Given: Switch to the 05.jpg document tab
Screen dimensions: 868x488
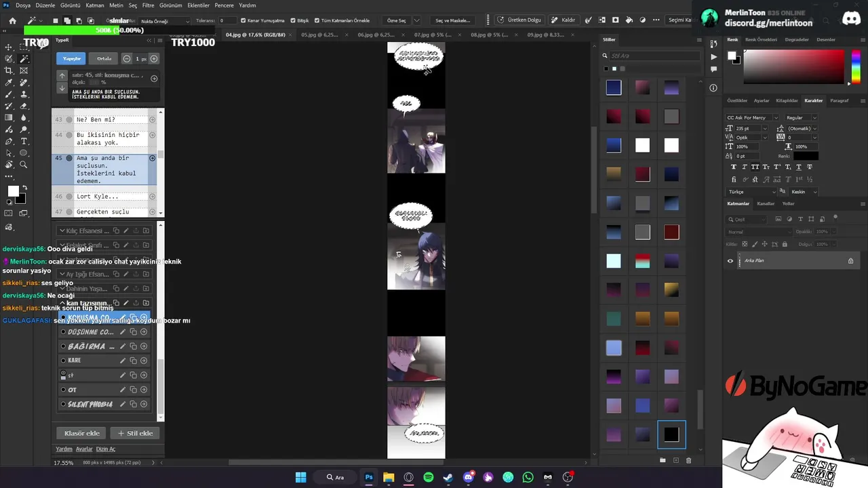Looking at the screenshot, I should click(x=319, y=35).
